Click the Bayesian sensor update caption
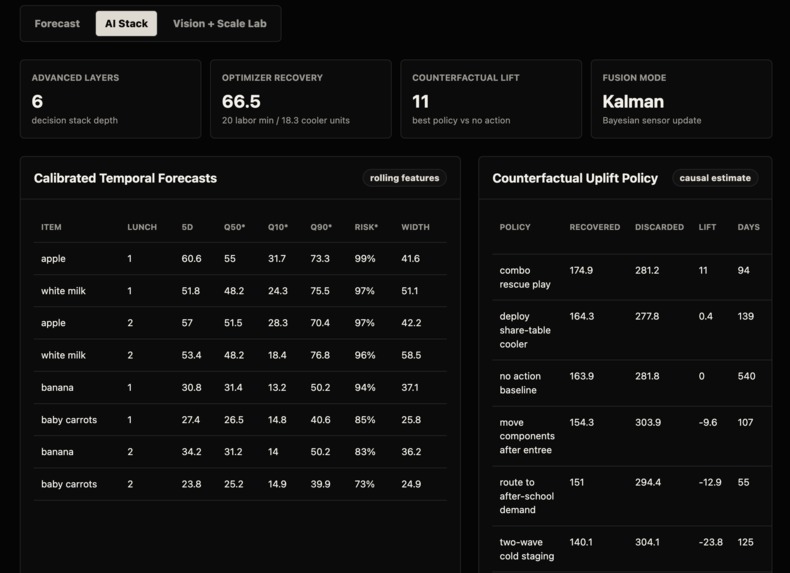 (x=652, y=120)
